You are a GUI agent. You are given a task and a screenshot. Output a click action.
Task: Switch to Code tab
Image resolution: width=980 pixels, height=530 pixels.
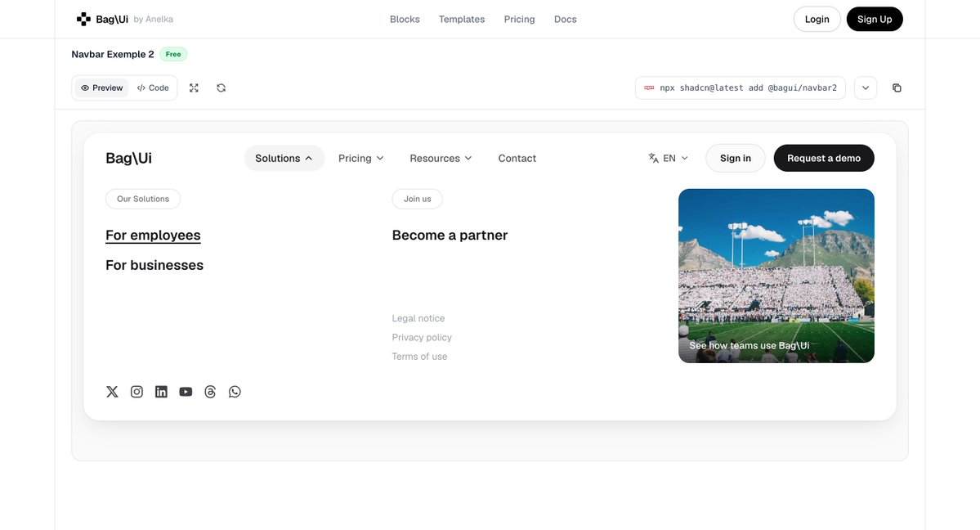(x=153, y=88)
